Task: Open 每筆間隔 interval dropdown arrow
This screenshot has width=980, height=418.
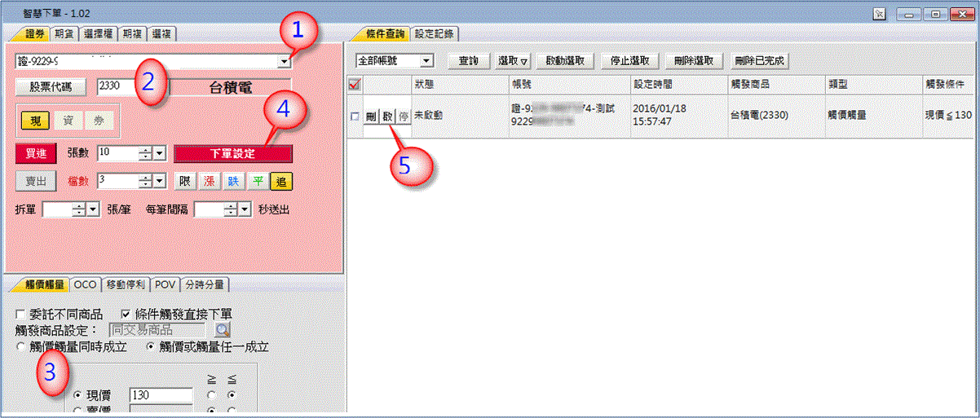Action: tap(245, 209)
